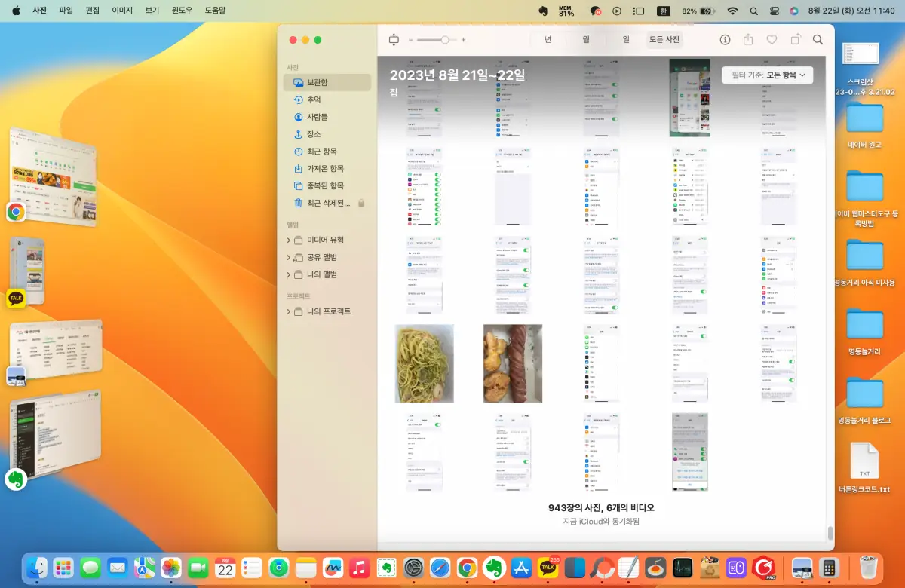The image size is (905, 588).
Task: Open Photos from the Dock
Action: pos(171,568)
